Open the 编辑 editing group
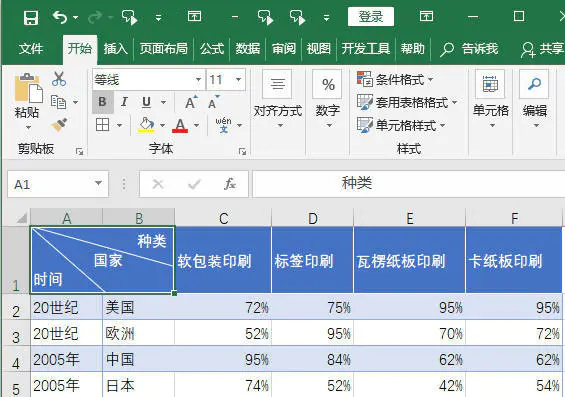Screen dimensions: 565x397 pos(535,99)
